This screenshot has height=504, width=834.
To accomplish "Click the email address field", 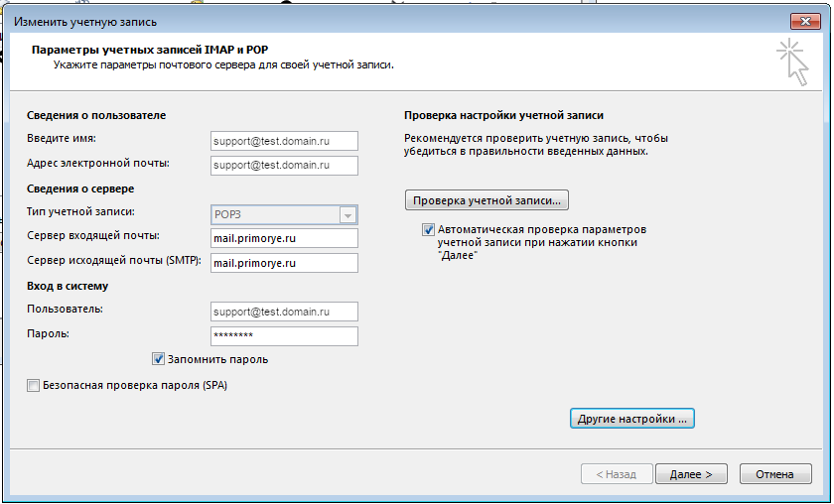I will [x=284, y=165].
